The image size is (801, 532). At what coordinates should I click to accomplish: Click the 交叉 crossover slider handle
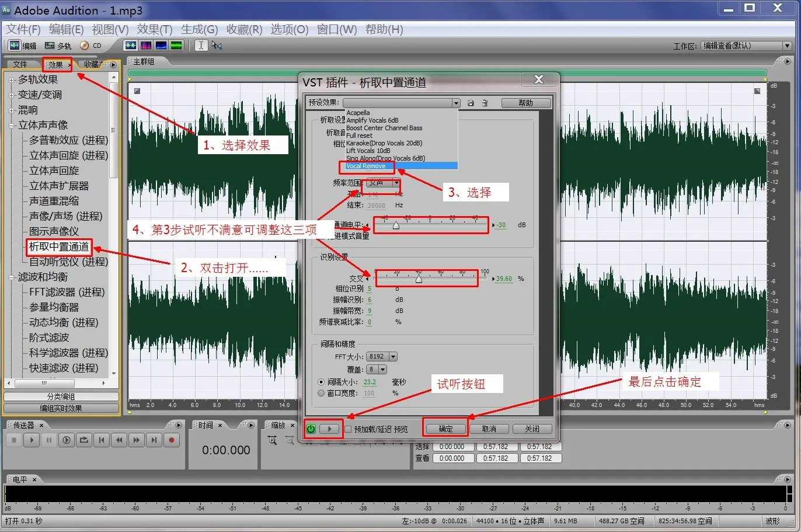coord(419,280)
